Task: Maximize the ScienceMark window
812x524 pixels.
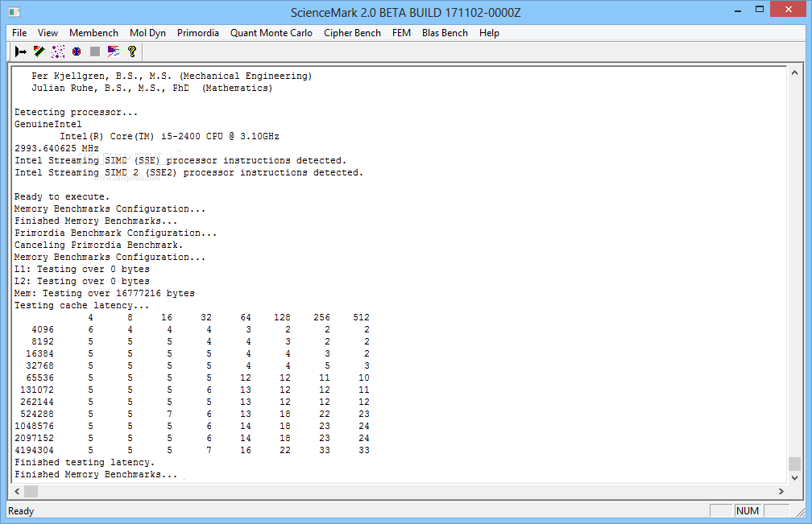Action: point(760,10)
